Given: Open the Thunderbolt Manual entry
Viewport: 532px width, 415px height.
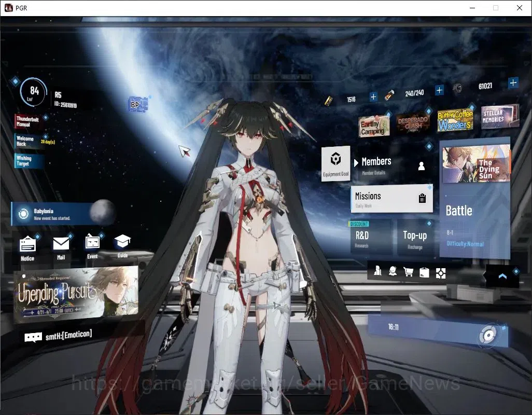Looking at the screenshot, I should point(29,121).
